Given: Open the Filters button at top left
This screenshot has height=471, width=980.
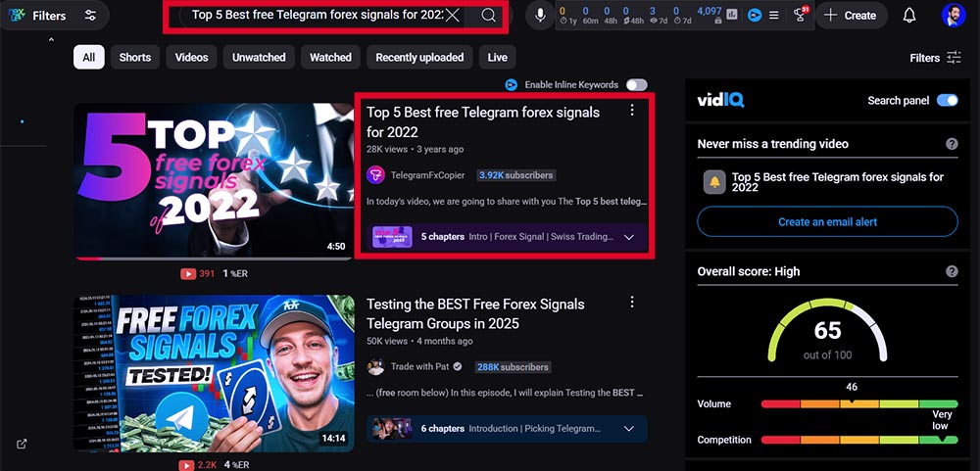Looking at the screenshot, I should (x=55, y=16).
